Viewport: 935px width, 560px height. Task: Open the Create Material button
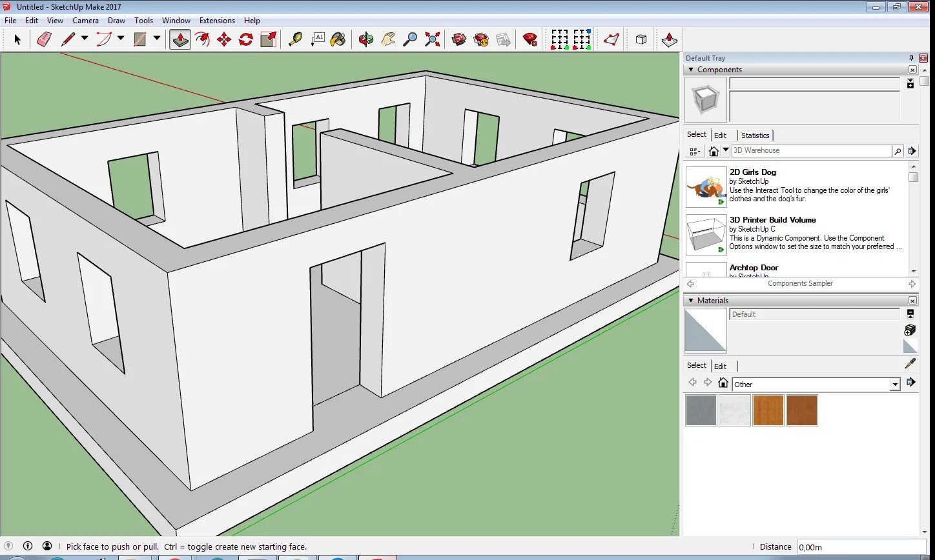(x=909, y=330)
